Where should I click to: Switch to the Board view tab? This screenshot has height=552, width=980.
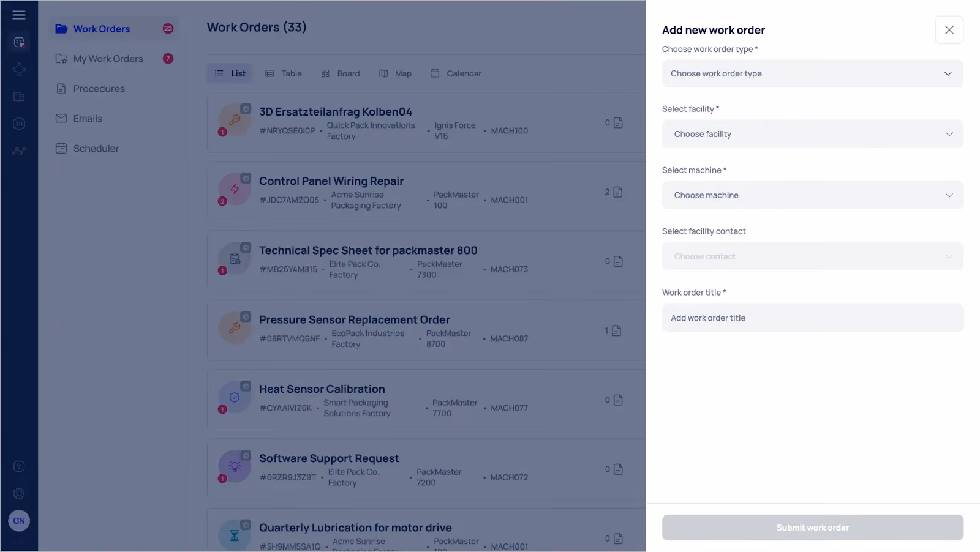click(341, 73)
